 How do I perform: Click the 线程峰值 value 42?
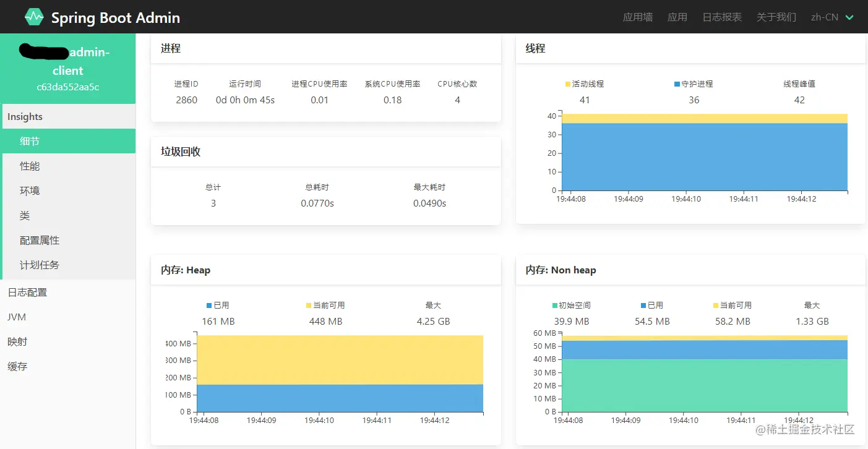[799, 100]
